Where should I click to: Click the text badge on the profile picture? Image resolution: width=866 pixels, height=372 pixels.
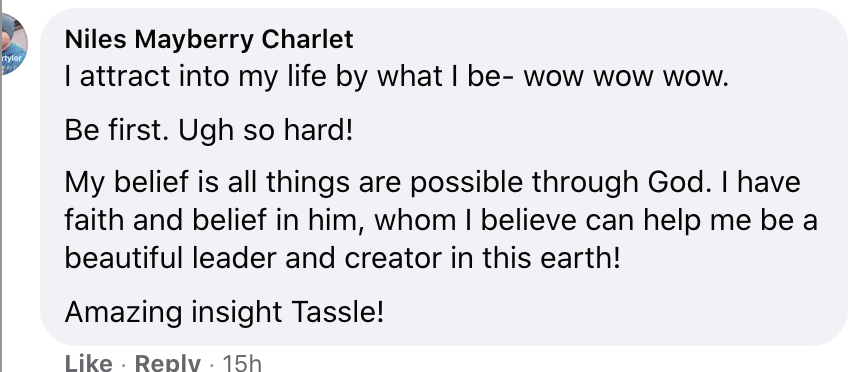[x=11, y=58]
